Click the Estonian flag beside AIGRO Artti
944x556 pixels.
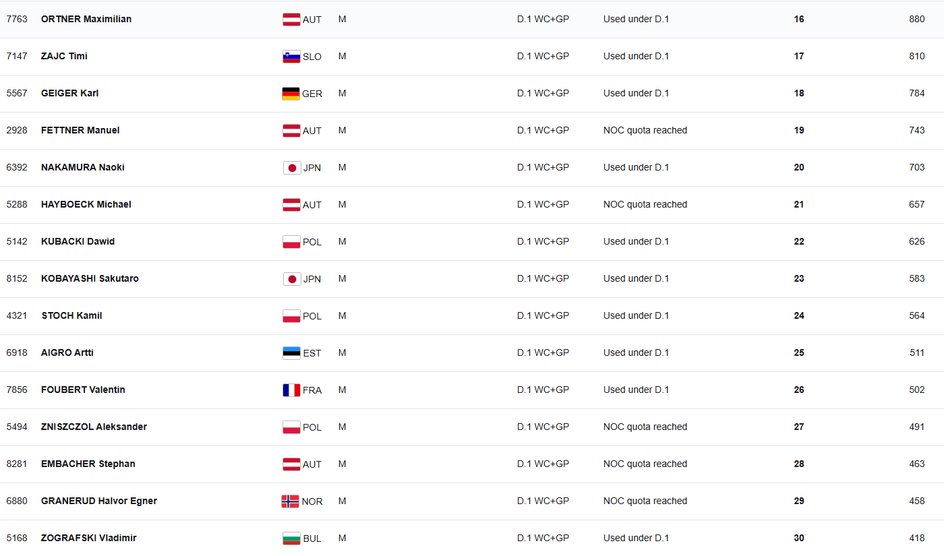[x=291, y=352]
